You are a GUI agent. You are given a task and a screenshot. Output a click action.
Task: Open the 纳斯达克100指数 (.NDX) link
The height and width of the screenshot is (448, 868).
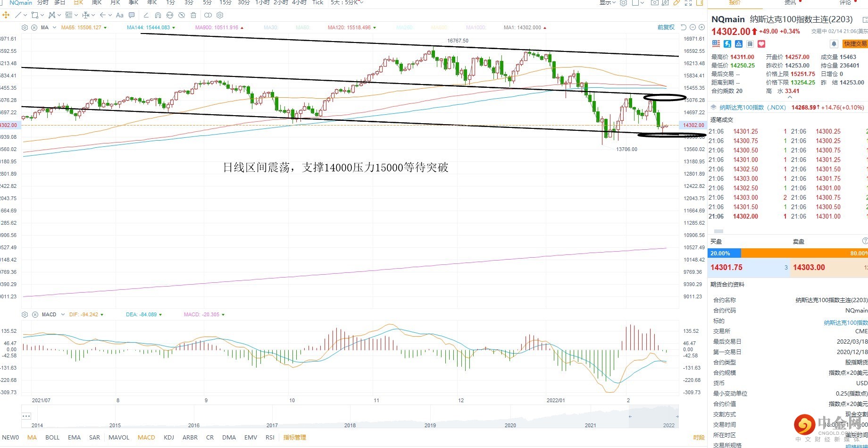[x=752, y=108]
